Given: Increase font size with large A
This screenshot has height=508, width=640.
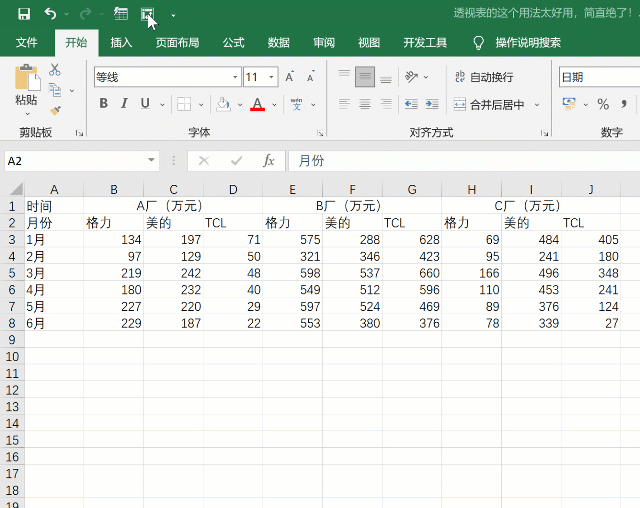Looking at the screenshot, I should [x=289, y=77].
